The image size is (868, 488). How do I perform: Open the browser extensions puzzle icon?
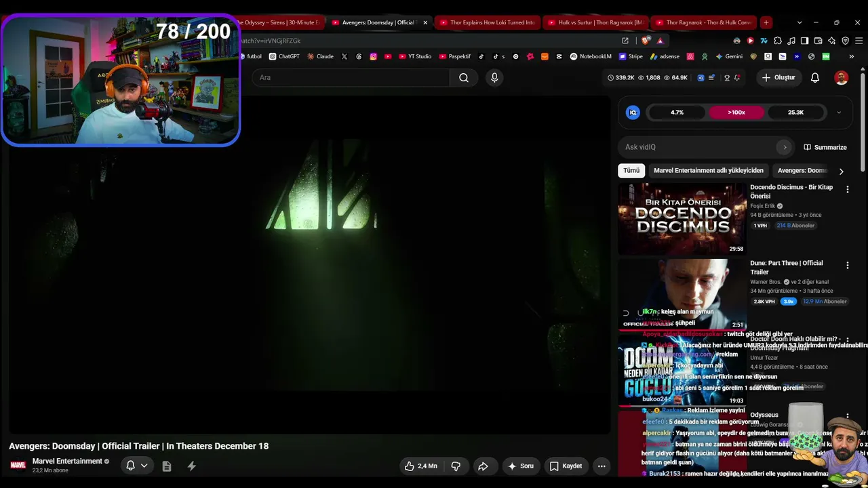(777, 41)
